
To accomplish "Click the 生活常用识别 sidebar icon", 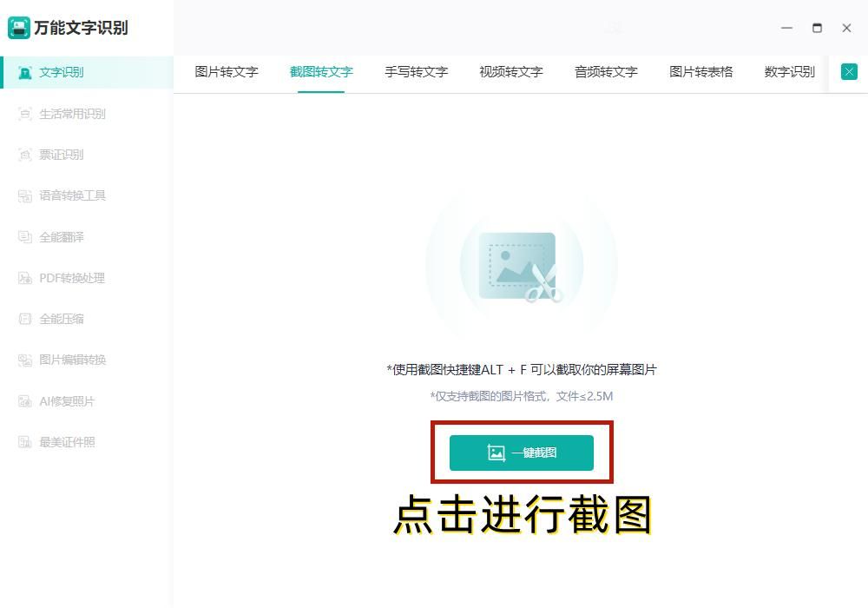I will pos(25,114).
